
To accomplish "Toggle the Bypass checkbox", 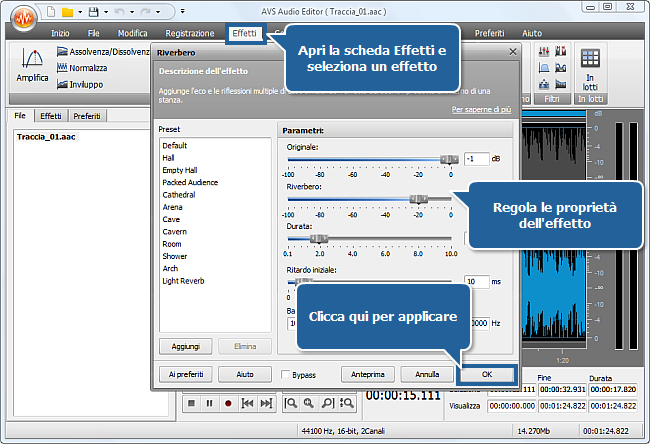I will coord(285,374).
